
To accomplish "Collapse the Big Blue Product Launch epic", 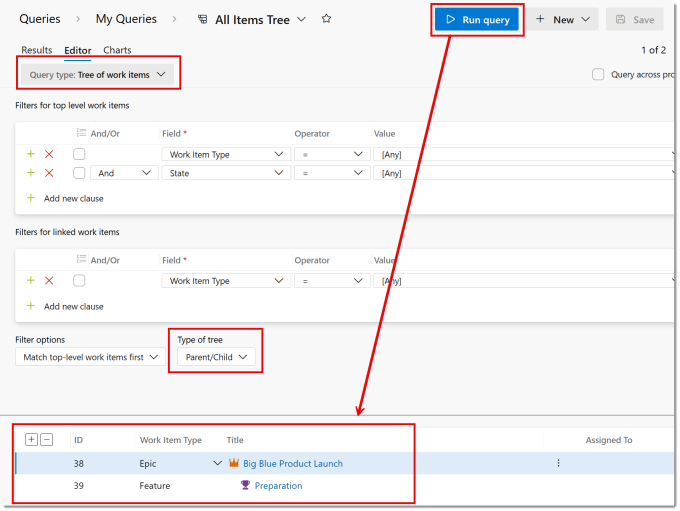I will pos(218,463).
